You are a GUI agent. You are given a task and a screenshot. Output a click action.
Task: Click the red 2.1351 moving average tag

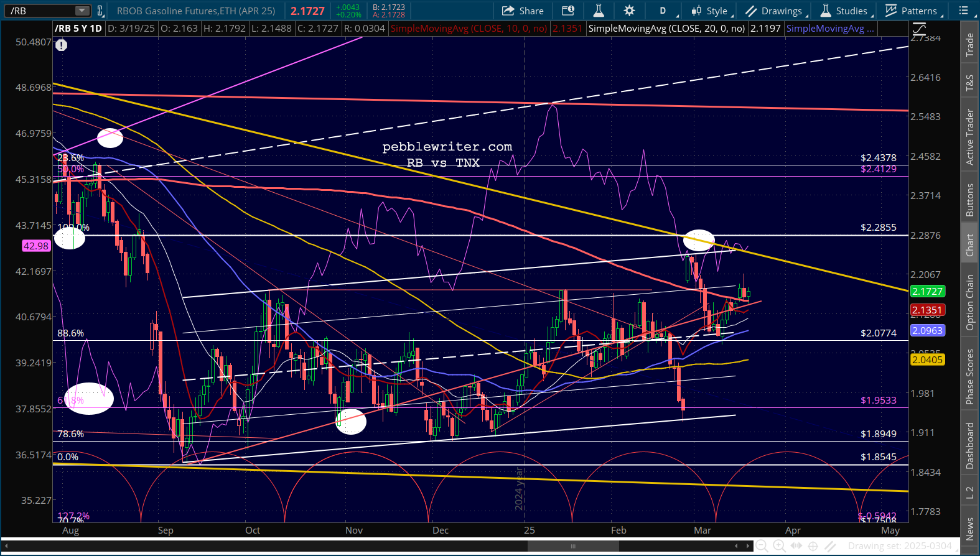[x=927, y=310]
